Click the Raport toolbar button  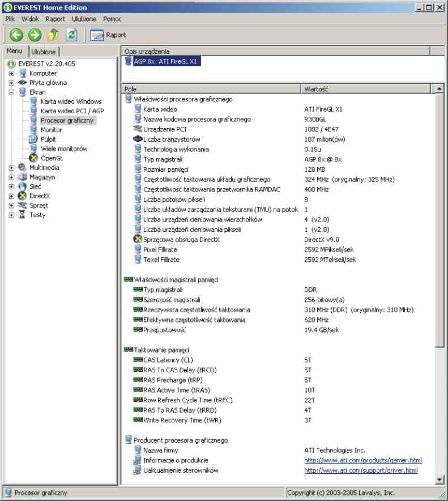(108, 35)
